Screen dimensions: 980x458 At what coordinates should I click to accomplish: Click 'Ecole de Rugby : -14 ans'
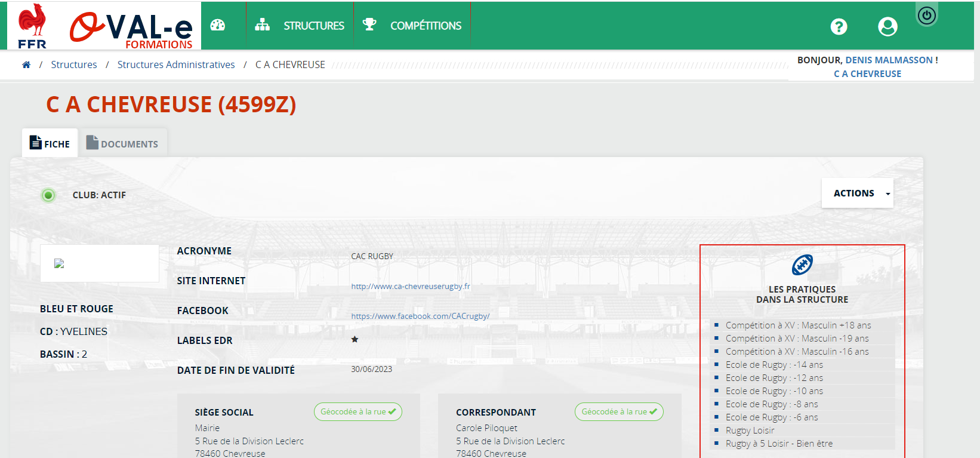click(x=774, y=365)
